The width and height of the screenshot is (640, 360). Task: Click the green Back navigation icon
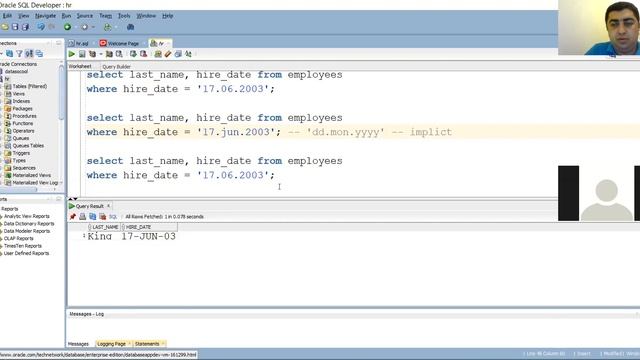tap(67, 27)
